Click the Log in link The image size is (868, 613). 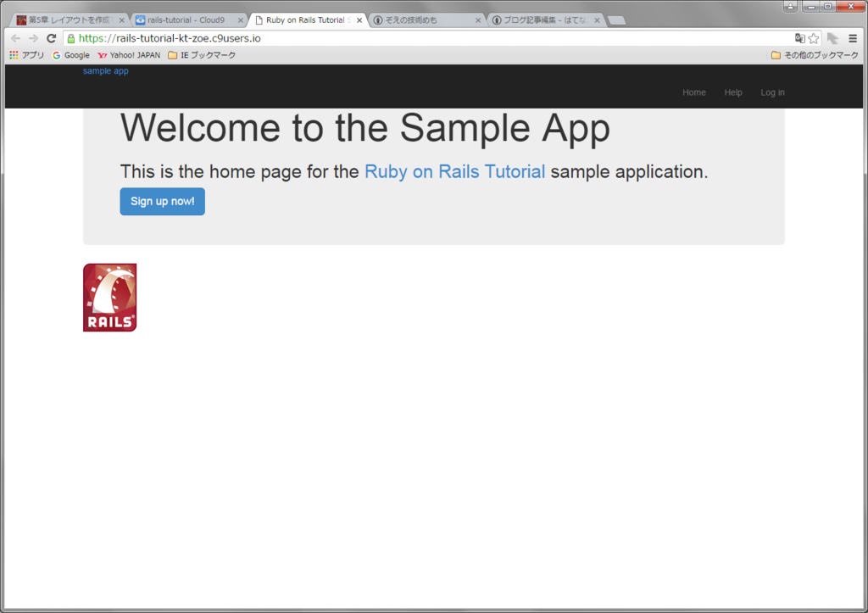coord(772,92)
